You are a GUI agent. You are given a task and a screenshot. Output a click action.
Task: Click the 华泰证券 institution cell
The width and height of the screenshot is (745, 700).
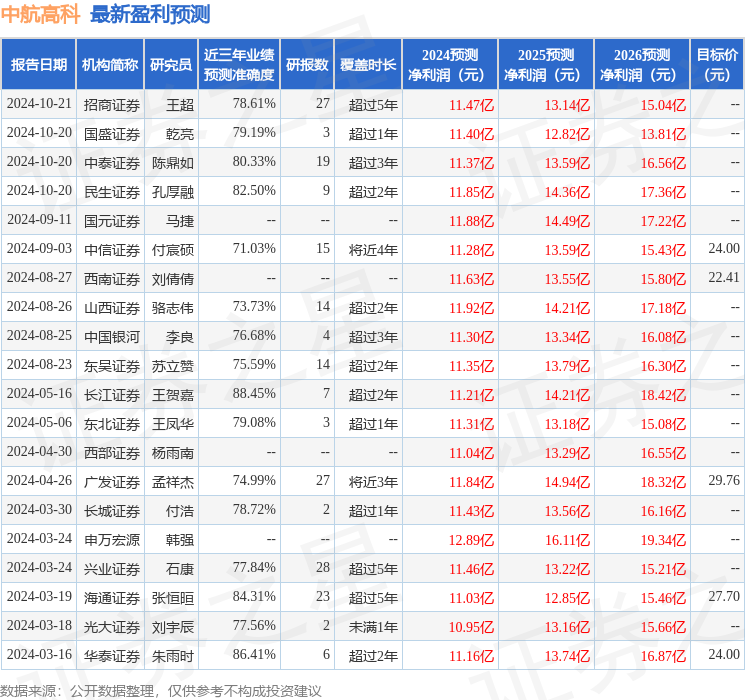[112, 656]
